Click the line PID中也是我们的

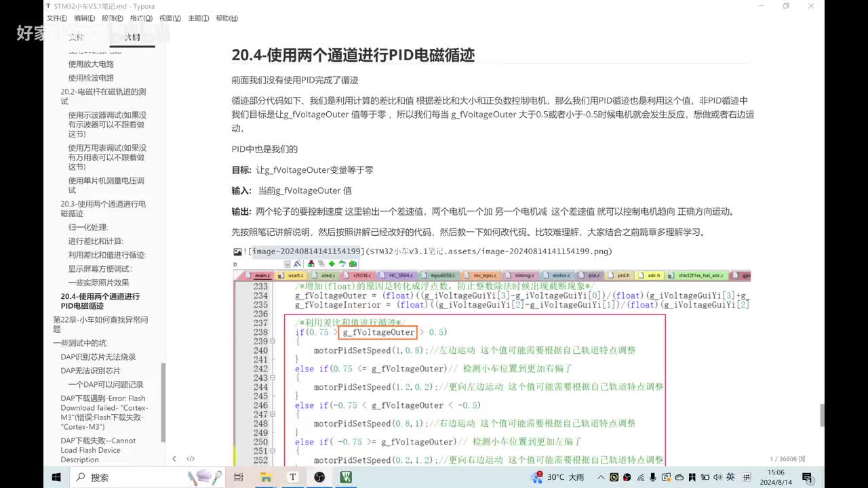coord(264,149)
